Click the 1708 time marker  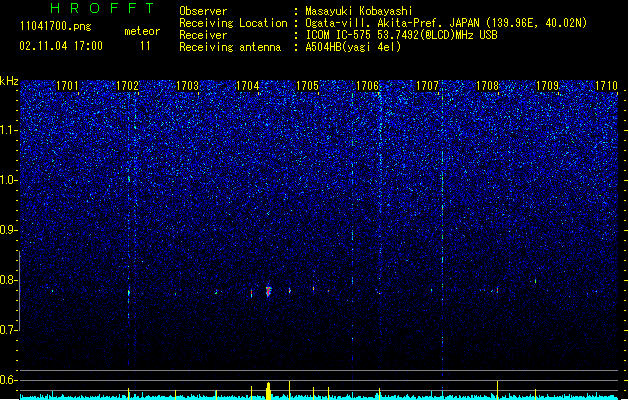[x=487, y=86]
